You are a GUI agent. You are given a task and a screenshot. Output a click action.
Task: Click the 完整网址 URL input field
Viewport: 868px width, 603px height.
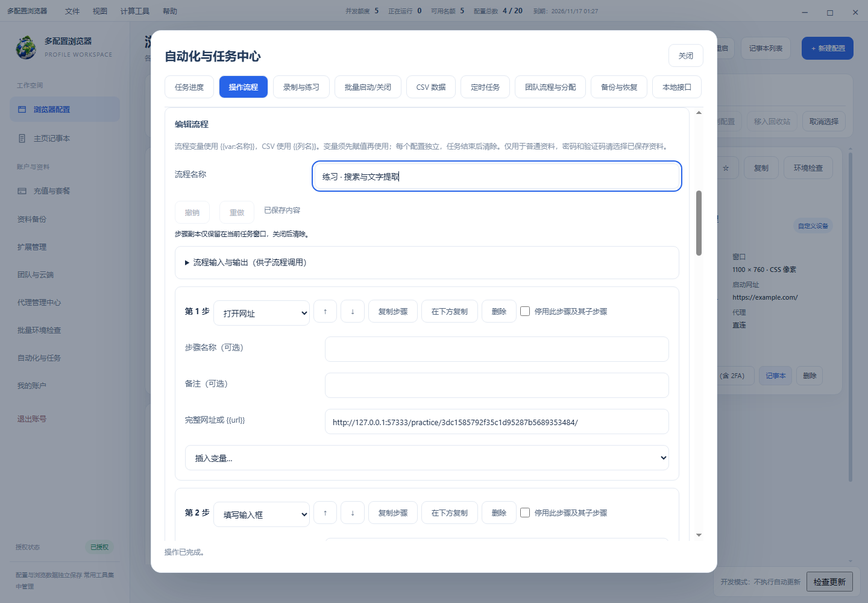pyautogui.click(x=497, y=422)
